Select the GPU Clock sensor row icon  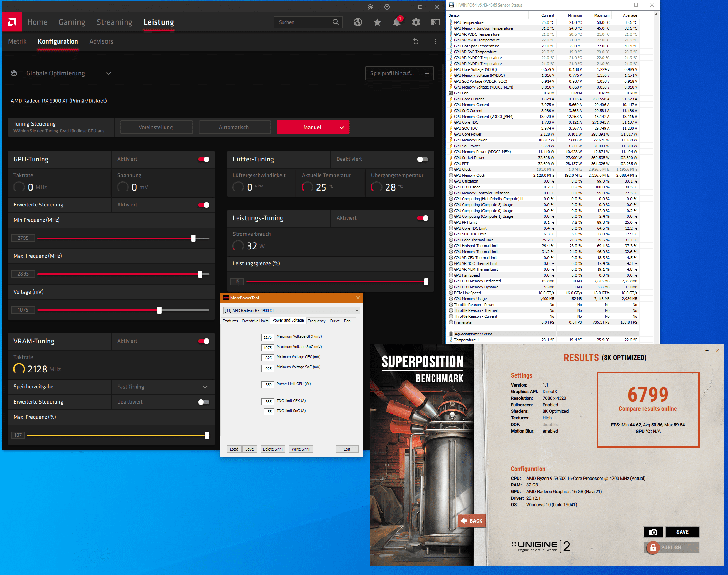click(x=451, y=169)
